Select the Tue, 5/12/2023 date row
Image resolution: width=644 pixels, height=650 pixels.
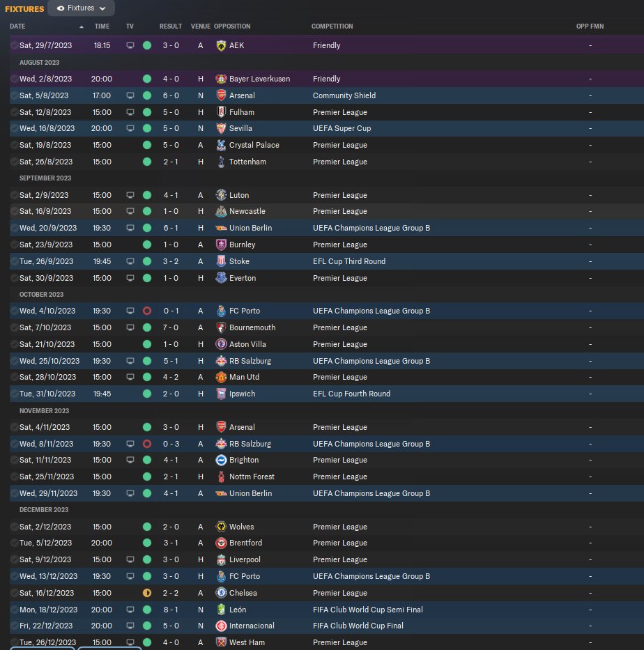pos(326,543)
